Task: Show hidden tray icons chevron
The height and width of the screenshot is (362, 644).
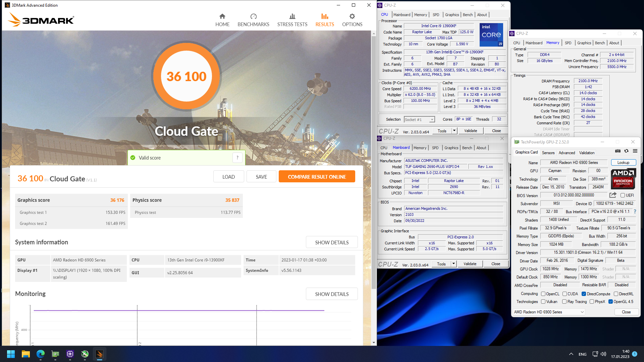Action: pos(571,354)
